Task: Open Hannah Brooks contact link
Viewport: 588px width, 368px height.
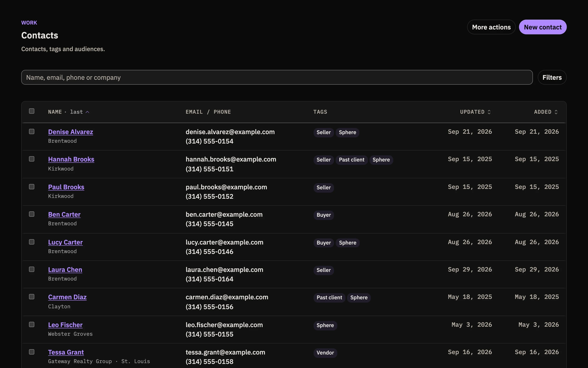Action: click(x=71, y=159)
